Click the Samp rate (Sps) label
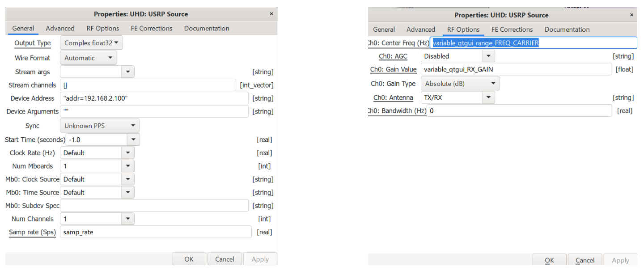This screenshot has height=275, width=644. pos(32,232)
